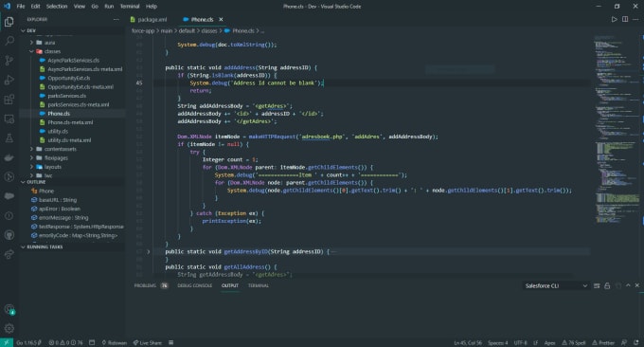Open the Search view in activity bar
The height and width of the screenshot is (347, 644).
point(9,41)
